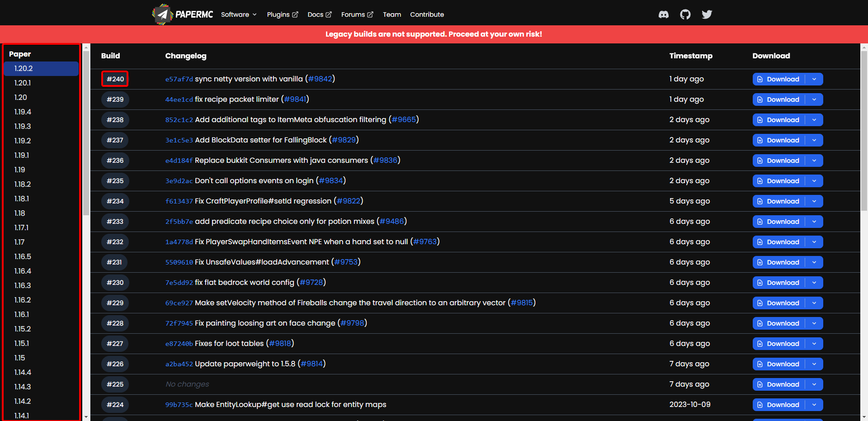This screenshot has height=421, width=868.
Task: Open the Twitter icon link
Action: click(707, 14)
